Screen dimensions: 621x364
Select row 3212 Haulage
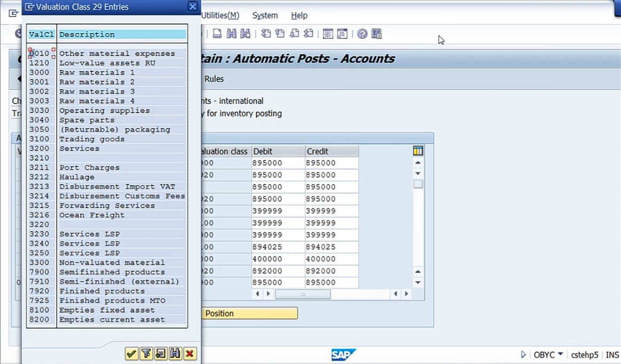(x=107, y=177)
